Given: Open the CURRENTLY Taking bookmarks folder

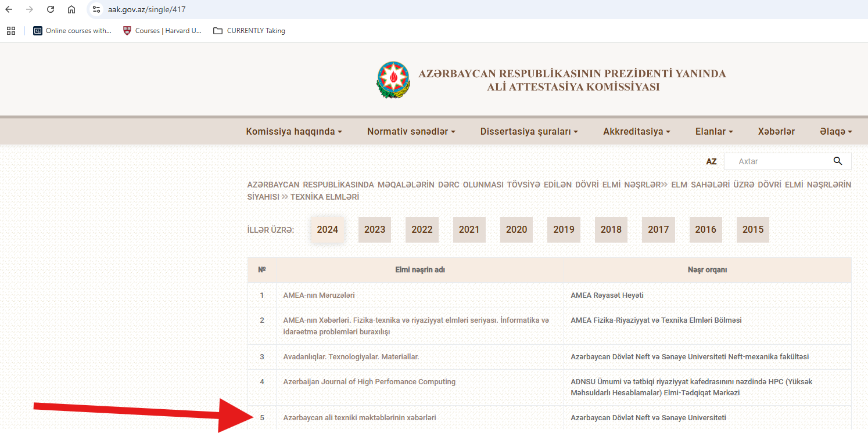Looking at the screenshot, I should coord(249,31).
